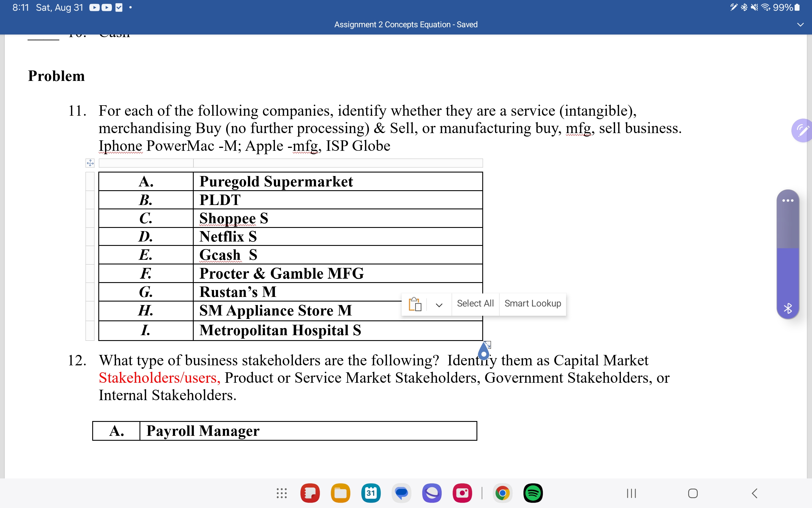Tap the recent apps navigation button
Viewport: 812px width, 508px height.
click(631, 493)
